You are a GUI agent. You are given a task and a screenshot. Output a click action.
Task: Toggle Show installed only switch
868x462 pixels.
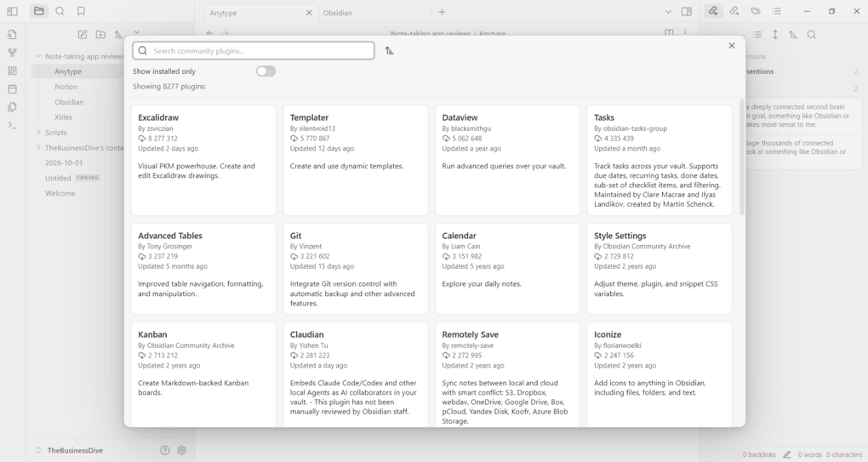[x=266, y=71]
